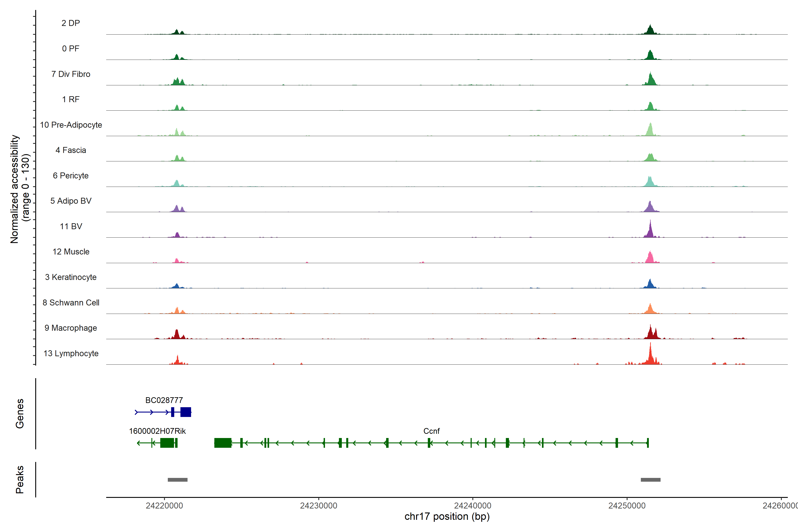Click the large green Ccnf exon block
The image size is (798, 532).
click(x=223, y=443)
